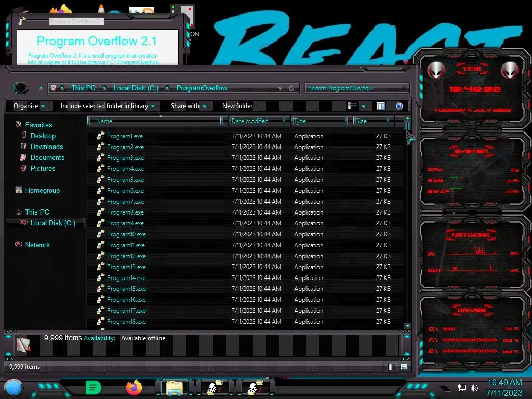Select Program12.exe in file list

126,256
